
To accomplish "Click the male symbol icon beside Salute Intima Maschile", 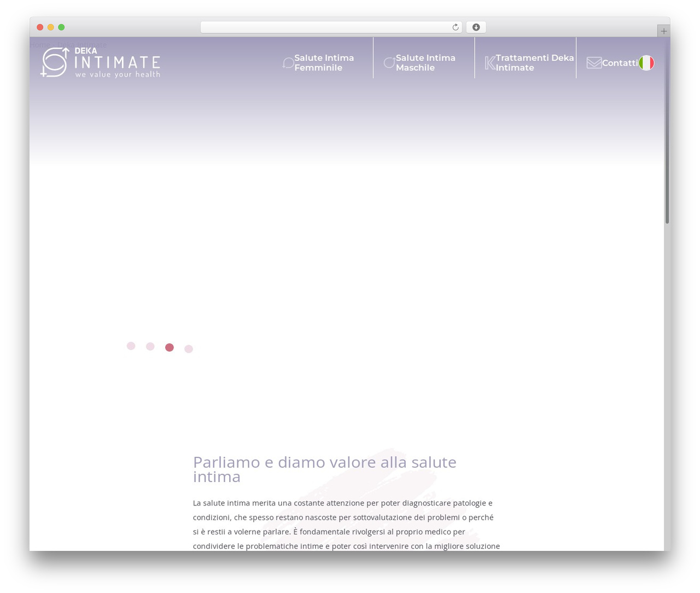I will click(x=389, y=63).
